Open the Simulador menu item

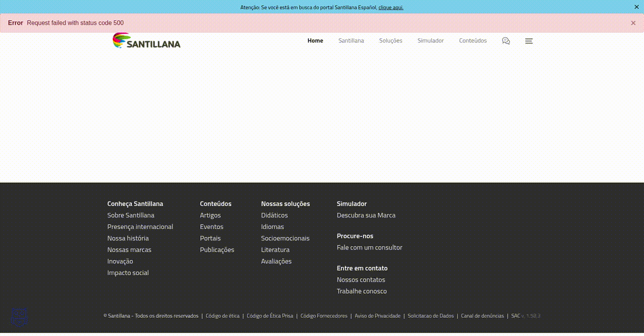(x=431, y=41)
